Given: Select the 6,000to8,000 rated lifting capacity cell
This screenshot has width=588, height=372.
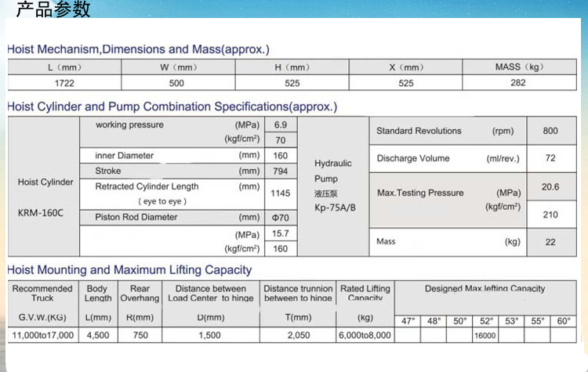Looking at the screenshot, I should (365, 334).
